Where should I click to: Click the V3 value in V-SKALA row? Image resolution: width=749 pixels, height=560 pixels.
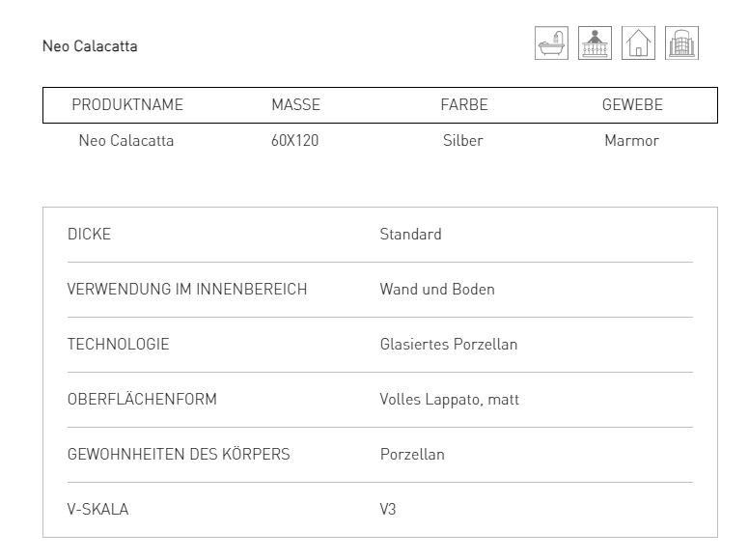pyautogui.click(x=388, y=510)
